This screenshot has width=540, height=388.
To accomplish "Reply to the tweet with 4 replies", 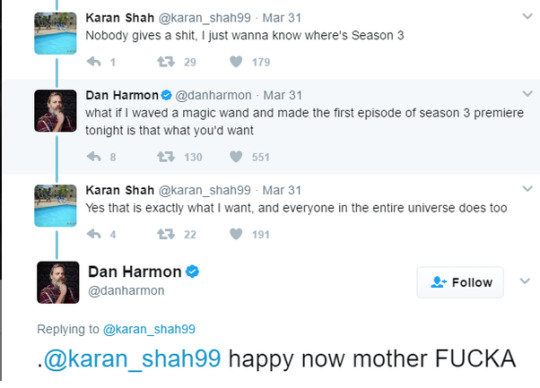I will click(94, 234).
